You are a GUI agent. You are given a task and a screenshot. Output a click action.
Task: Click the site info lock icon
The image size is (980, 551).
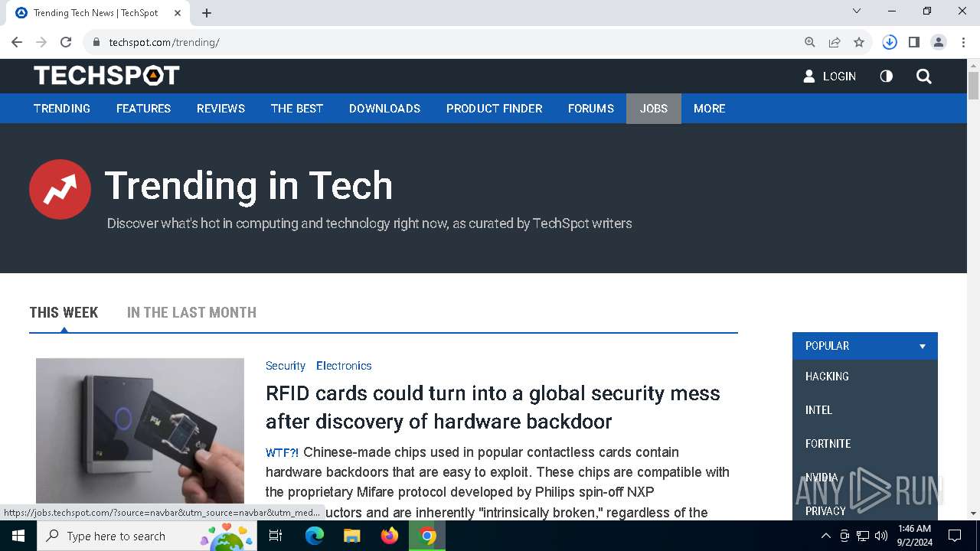[96, 42]
